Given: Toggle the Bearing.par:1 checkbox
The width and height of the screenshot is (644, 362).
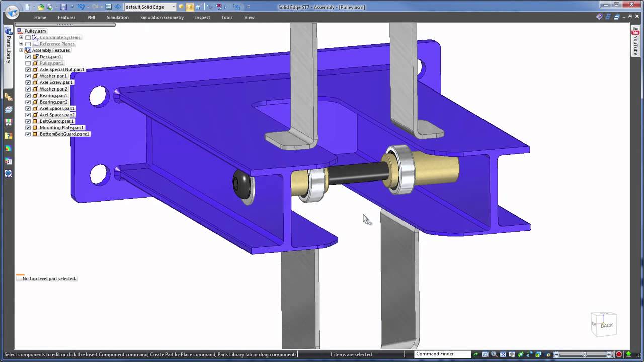Looking at the screenshot, I should coord(28,96).
